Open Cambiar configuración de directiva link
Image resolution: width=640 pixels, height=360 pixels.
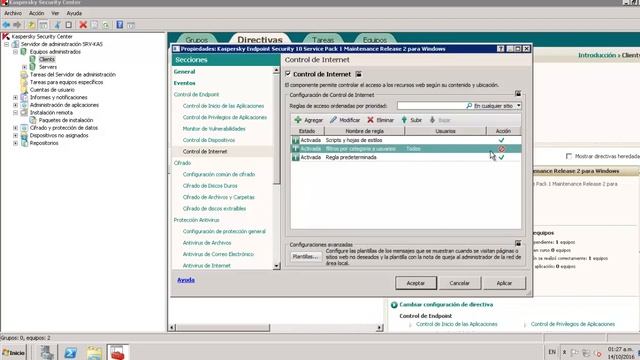(446, 304)
